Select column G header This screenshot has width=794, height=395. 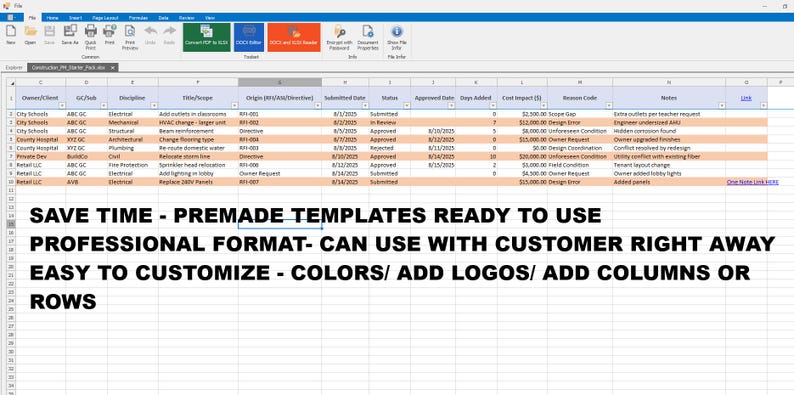[280, 82]
